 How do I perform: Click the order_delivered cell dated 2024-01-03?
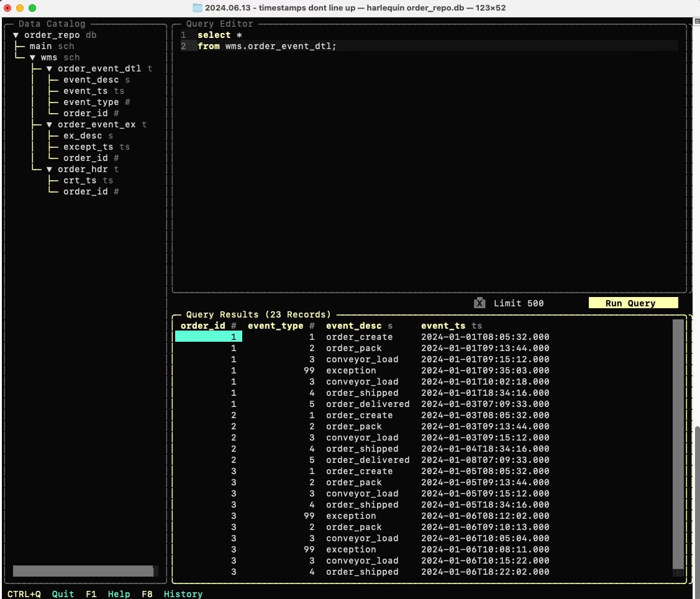click(368, 405)
